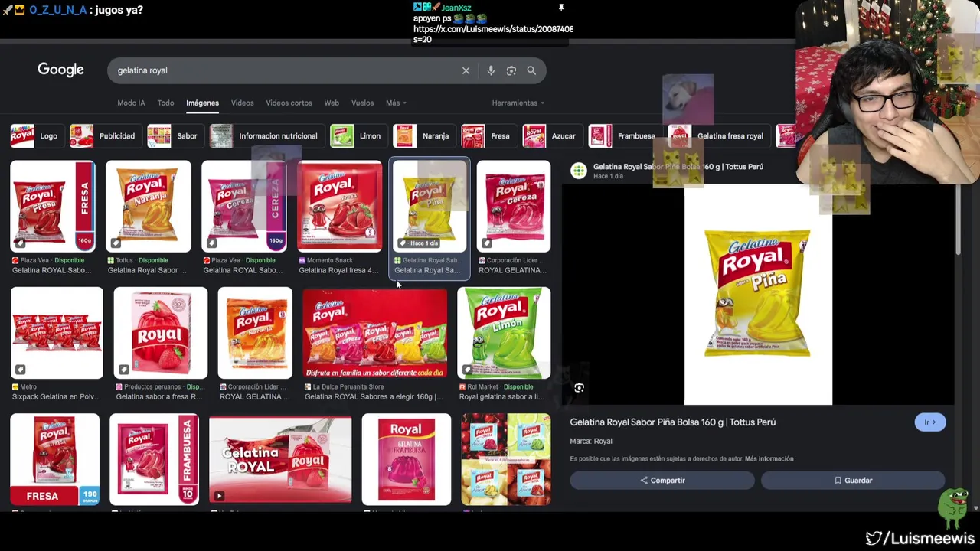Clear the search box with X icon

point(465,70)
